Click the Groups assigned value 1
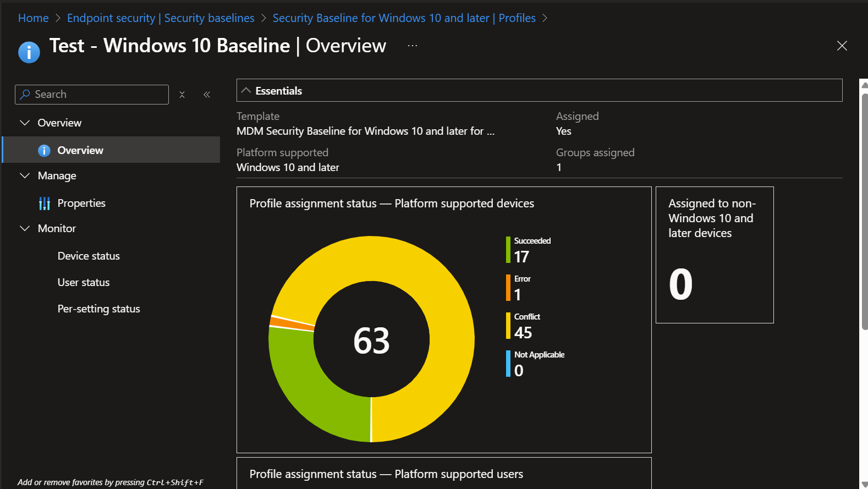 coord(559,167)
